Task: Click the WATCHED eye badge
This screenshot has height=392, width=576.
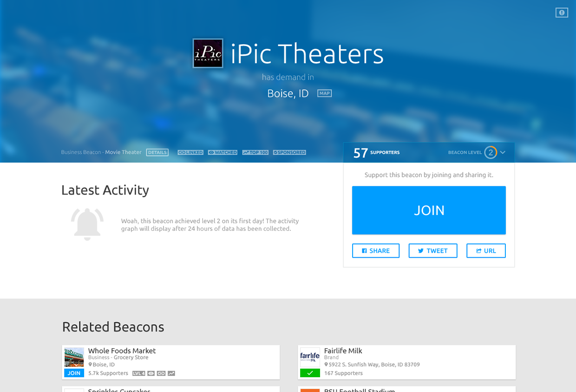Action: pos(223,152)
